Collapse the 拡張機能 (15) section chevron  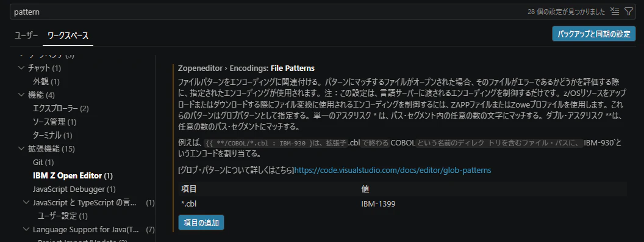click(22, 148)
